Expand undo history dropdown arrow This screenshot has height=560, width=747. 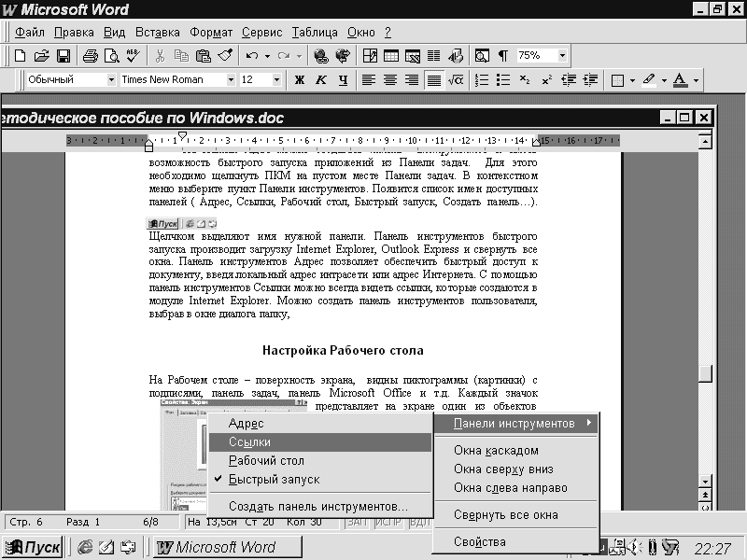click(267, 56)
